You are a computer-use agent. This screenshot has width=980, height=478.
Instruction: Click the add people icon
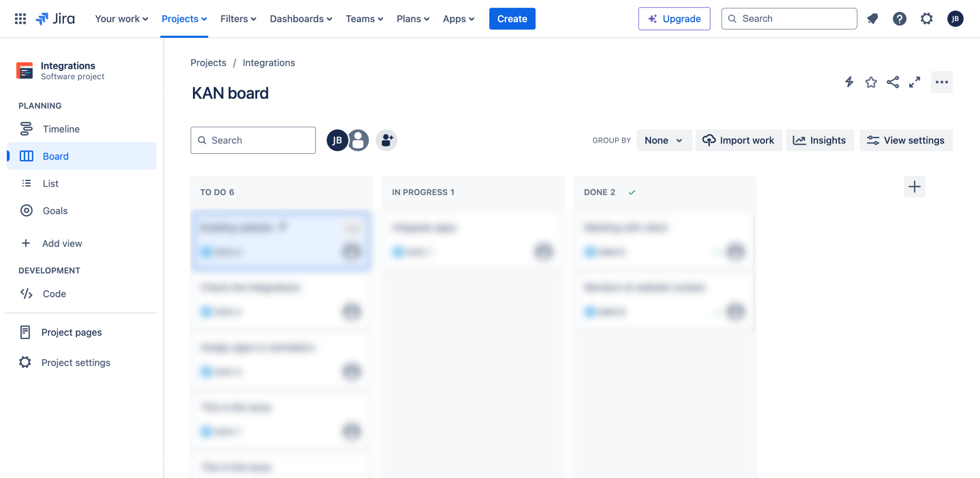386,140
